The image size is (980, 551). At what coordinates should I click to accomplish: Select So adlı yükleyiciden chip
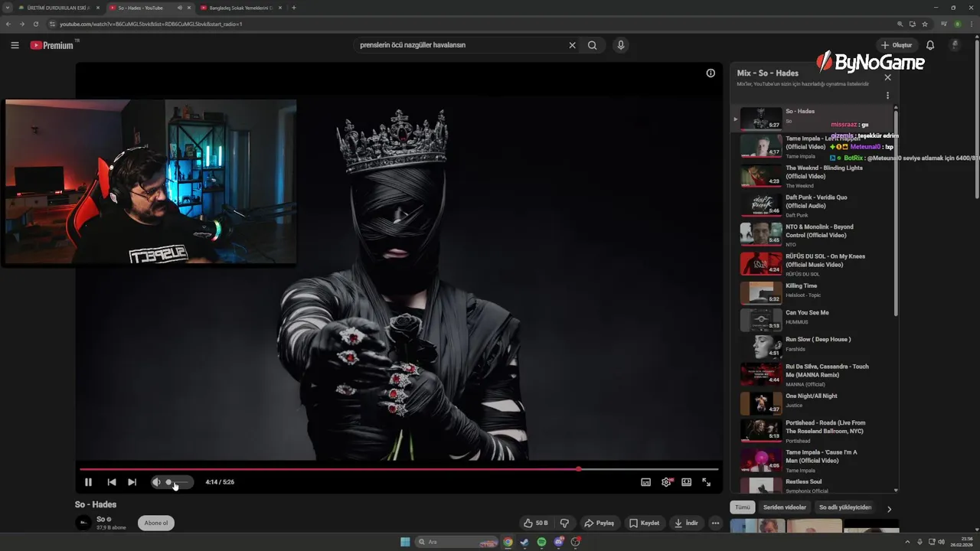[845, 507]
